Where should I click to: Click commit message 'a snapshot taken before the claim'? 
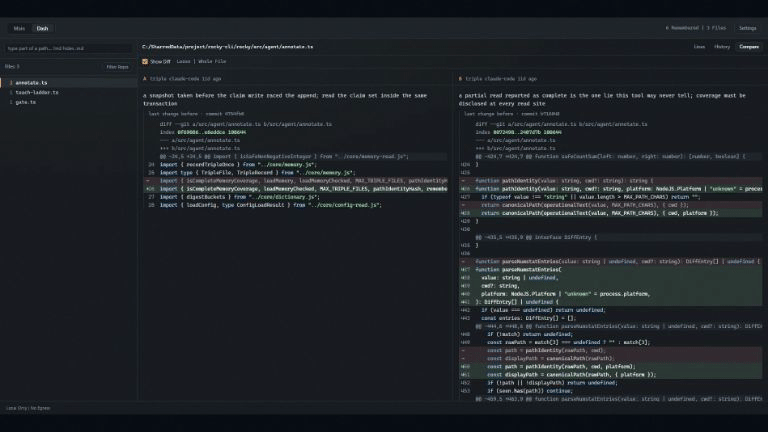pyautogui.click(x=285, y=99)
